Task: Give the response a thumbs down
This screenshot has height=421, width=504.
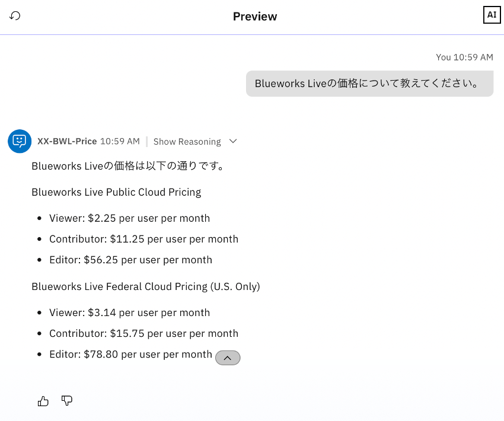Action: click(x=67, y=401)
